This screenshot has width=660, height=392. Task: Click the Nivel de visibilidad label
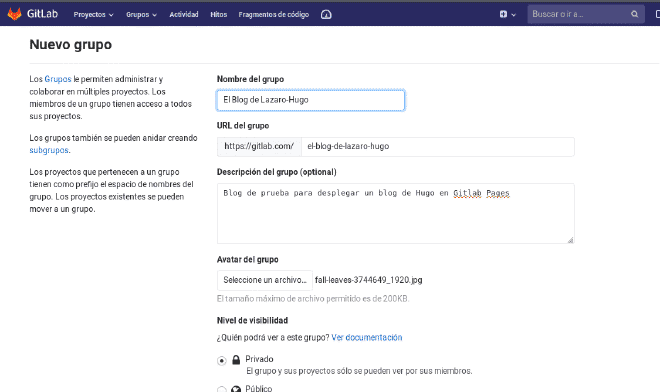[x=252, y=320]
